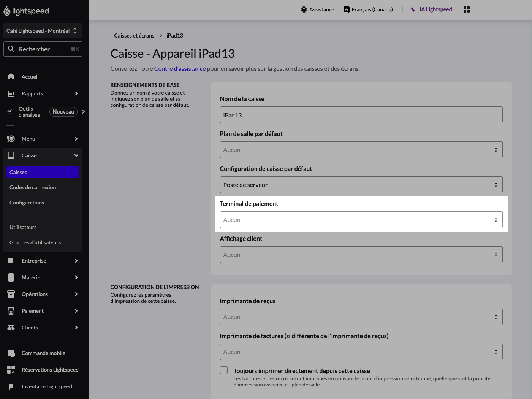
Task: Click the Clients people icon
Action: pyautogui.click(x=11, y=328)
